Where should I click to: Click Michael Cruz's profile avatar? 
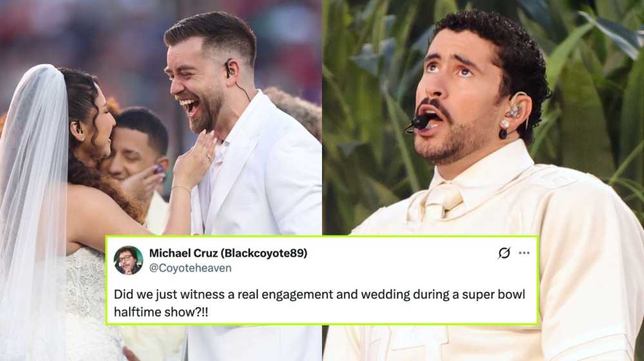(128, 260)
